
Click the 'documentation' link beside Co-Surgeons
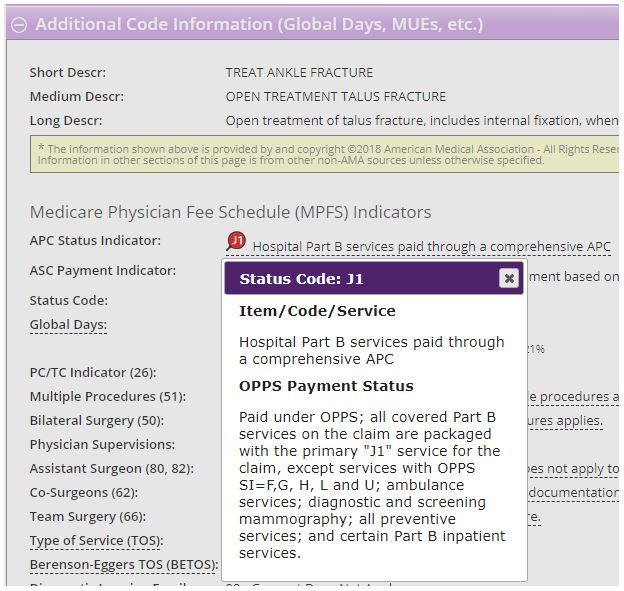pos(573,493)
